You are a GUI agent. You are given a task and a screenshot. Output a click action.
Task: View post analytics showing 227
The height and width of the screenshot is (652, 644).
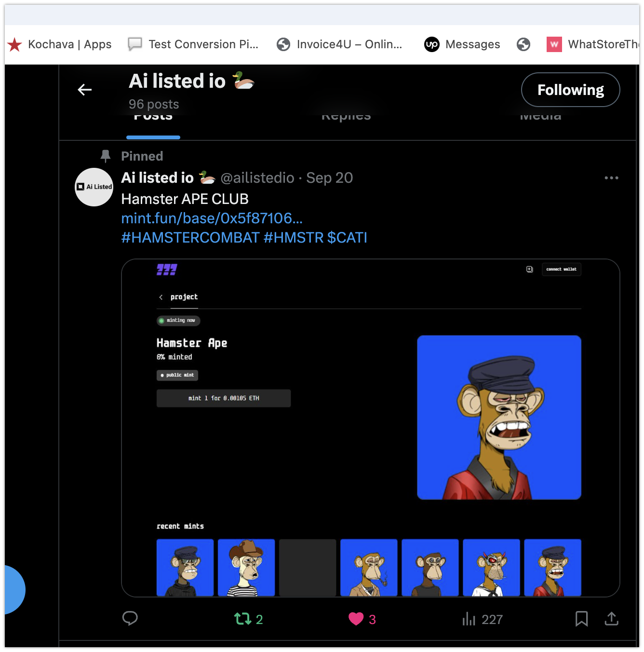(483, 619)
